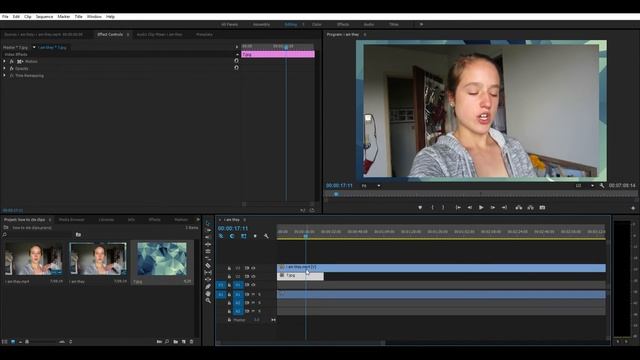This screenshot has height=360, width=640.
Task: Step back one frame
Action: 469,208
